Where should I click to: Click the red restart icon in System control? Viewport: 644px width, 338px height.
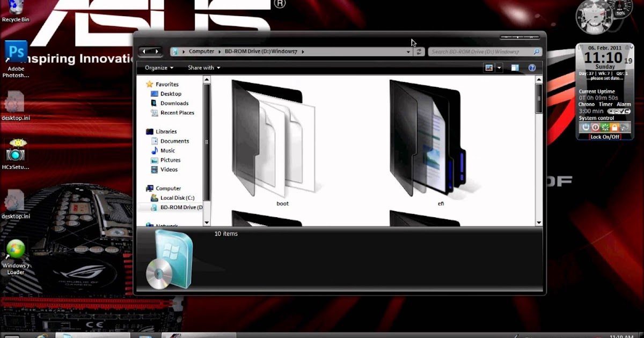click(x=596, y=127)
